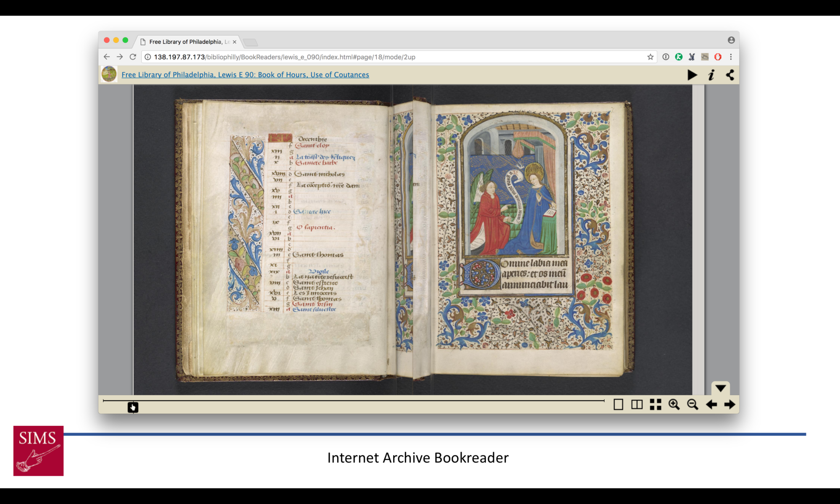Click right page-edge stack to jump ahead
This screenshot has height=504, width=840.
coord(698,239)
